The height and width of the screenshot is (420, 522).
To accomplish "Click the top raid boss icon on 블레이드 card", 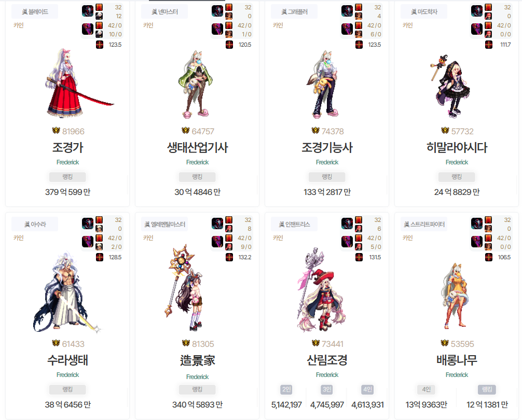I will 88,11.
